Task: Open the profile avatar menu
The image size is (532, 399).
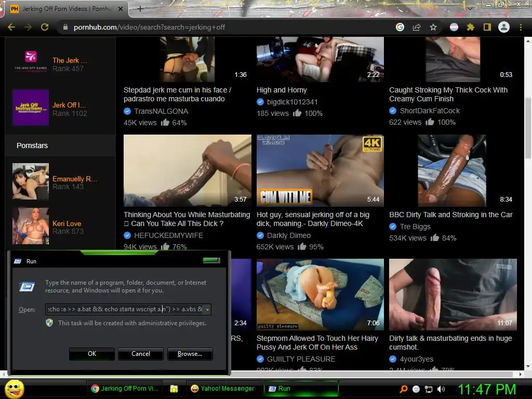Action: [x=504, y=27]
